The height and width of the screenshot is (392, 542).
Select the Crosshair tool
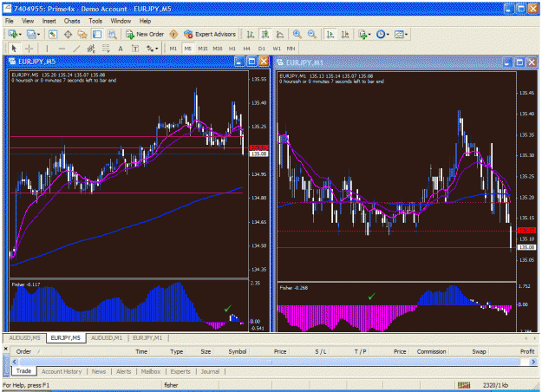(x=29, y=49)
